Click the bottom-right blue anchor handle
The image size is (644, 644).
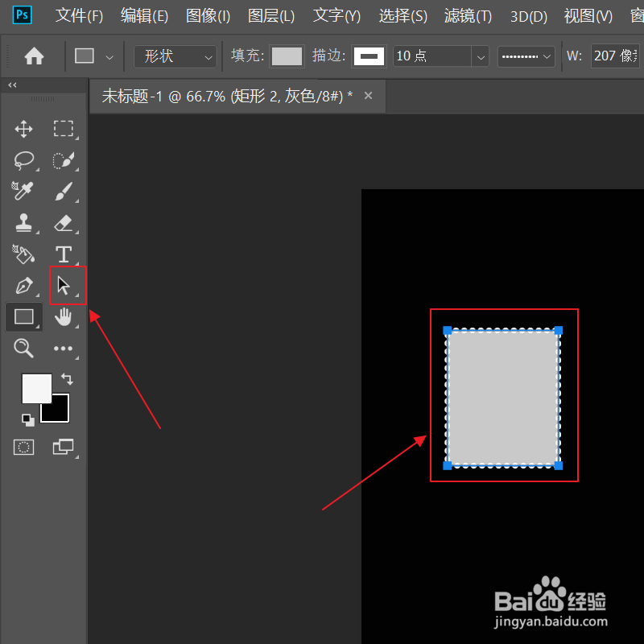point(558,465)
